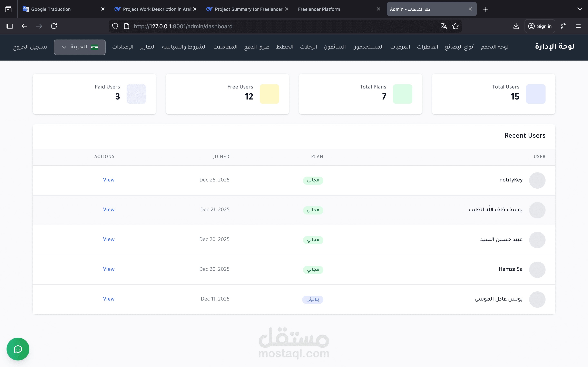Bookmark this page with the star icon
The height and width of the screenshot is (367, 588).
455,26
